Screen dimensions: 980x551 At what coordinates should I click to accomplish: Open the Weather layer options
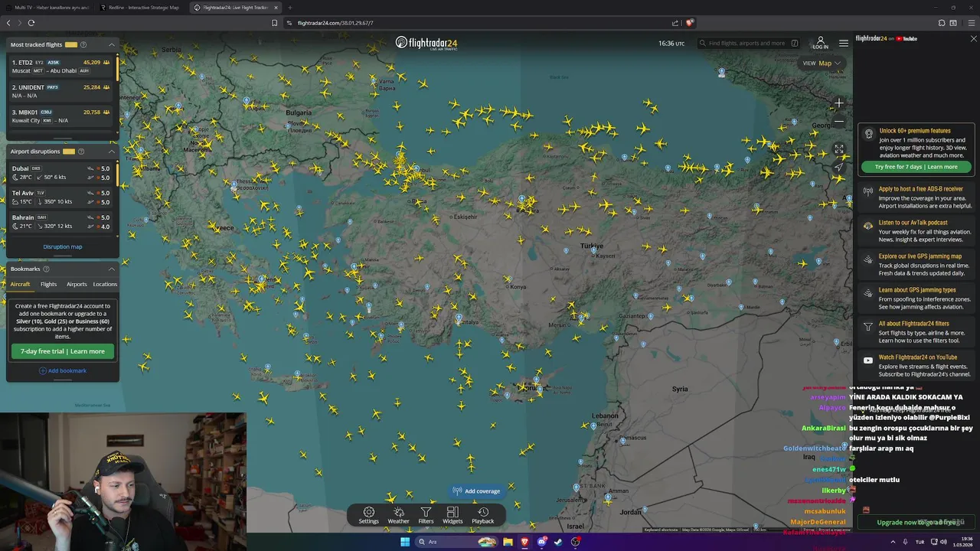(x=398, y=515)
